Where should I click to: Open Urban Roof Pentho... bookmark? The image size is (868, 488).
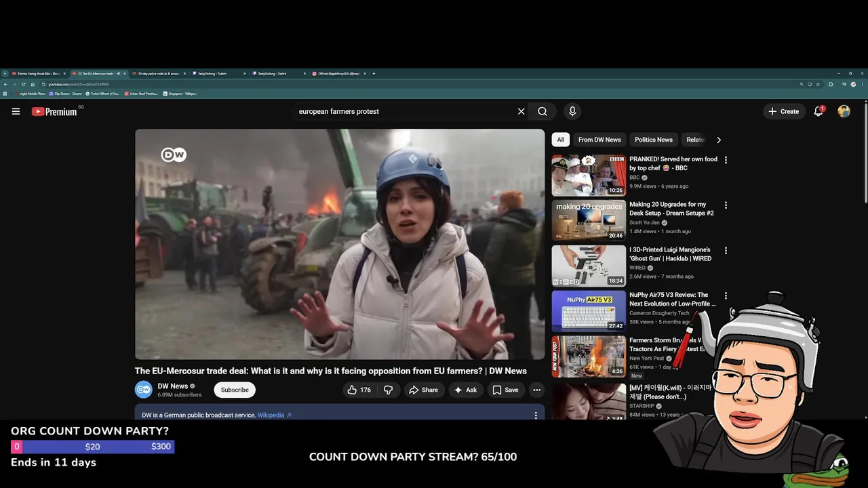click(140, 94)
